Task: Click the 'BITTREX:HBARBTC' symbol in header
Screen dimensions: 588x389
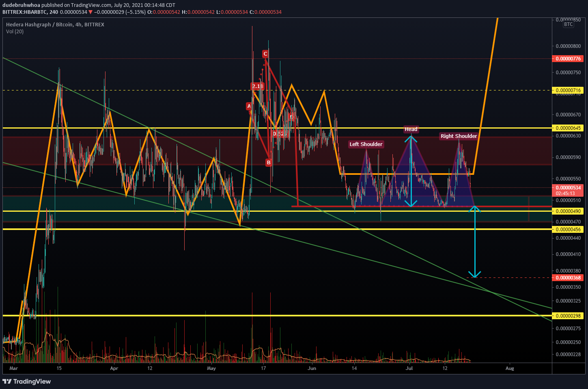Action: point(25,12)
